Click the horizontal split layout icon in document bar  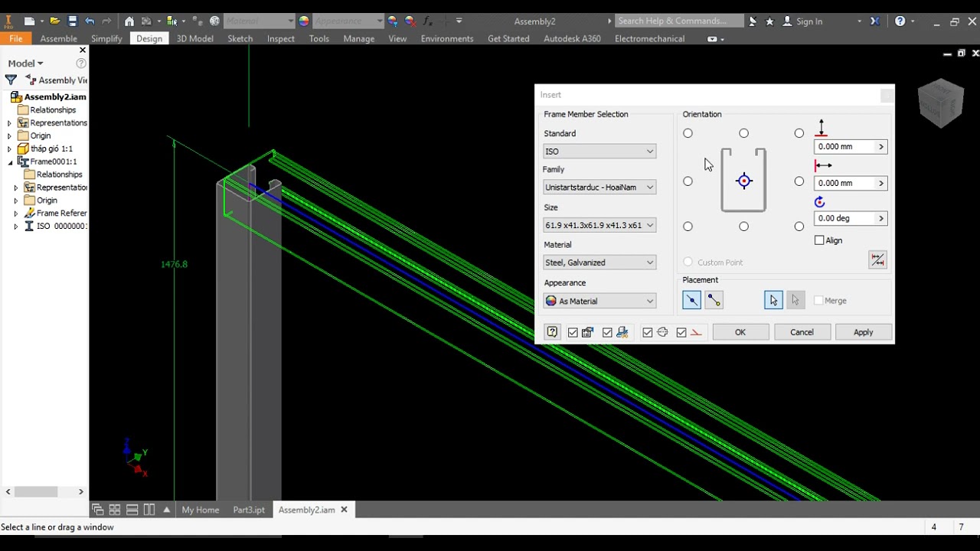click(132, 510)
